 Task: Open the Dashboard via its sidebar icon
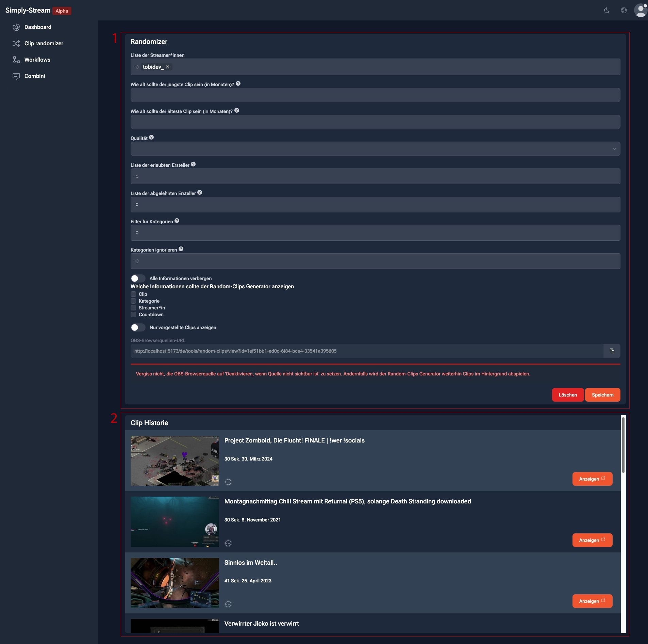[16, 27]
